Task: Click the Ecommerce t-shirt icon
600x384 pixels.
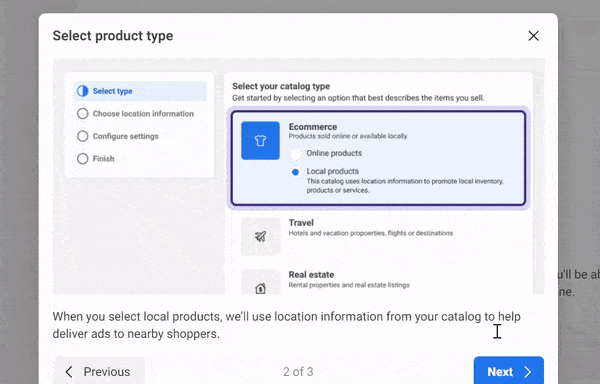Action: 260,140
